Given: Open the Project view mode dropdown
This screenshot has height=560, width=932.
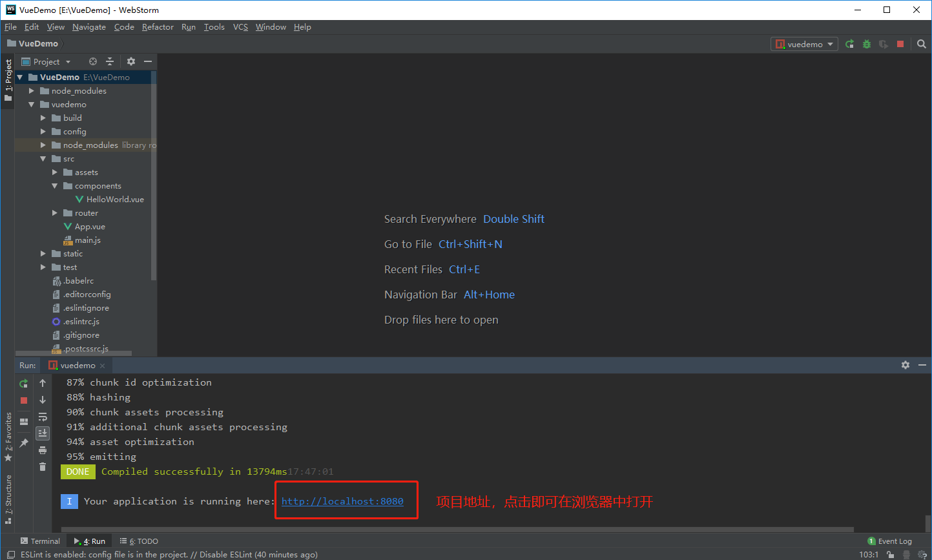Looking at the screenshot, I should click(x=46, y=61).
